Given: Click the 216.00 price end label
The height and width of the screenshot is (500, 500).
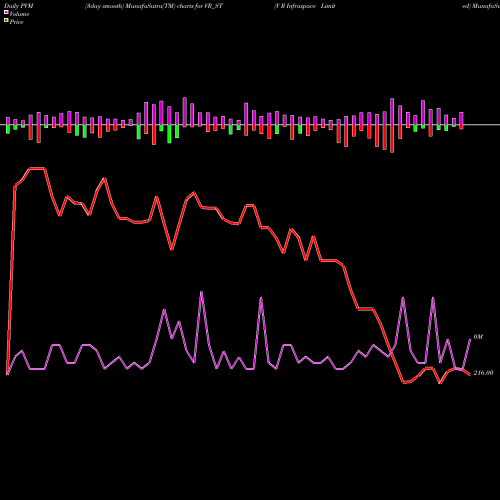Looking at the screenshot, I should 483,373.
